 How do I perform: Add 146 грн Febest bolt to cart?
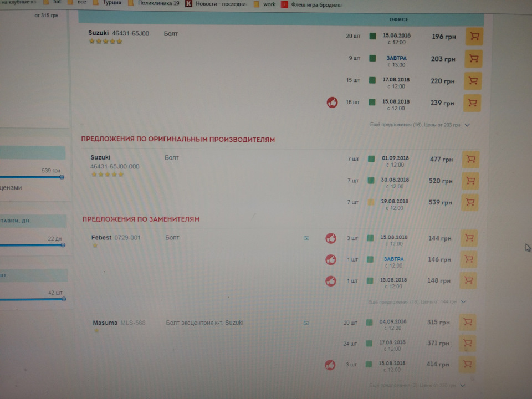[469, 259]
